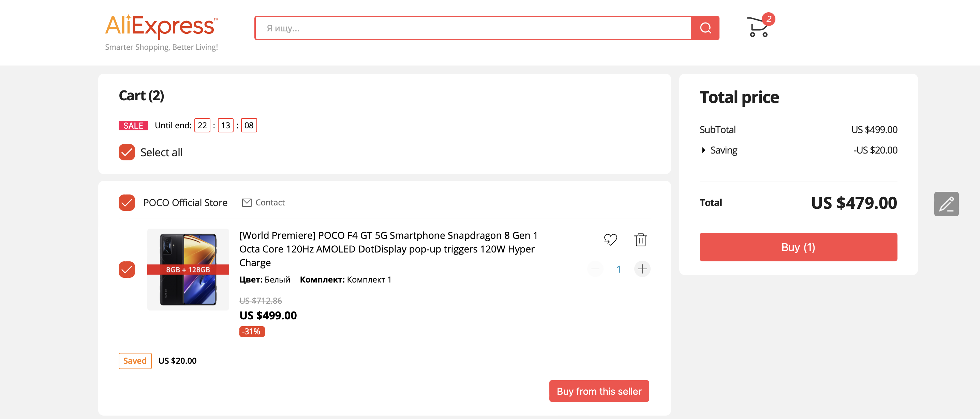Viewport: 980px width, 419px height.
Task: Open the POCO F4 GT product title
Action: [x=388, y=249]
